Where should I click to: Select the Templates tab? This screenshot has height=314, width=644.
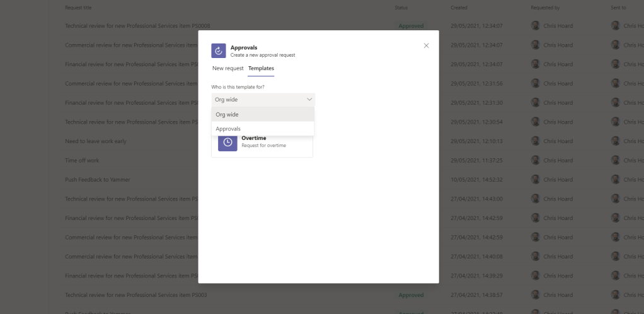pos(261,68)
